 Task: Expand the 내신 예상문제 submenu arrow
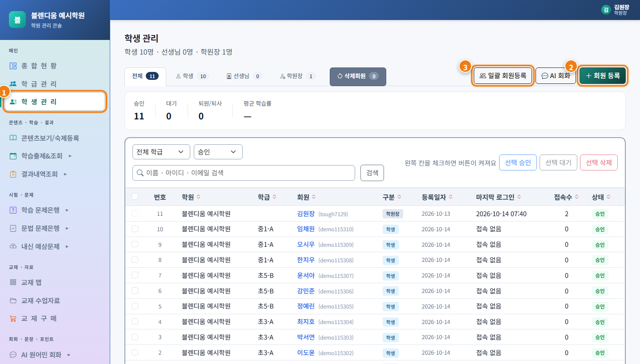point(67,246)
